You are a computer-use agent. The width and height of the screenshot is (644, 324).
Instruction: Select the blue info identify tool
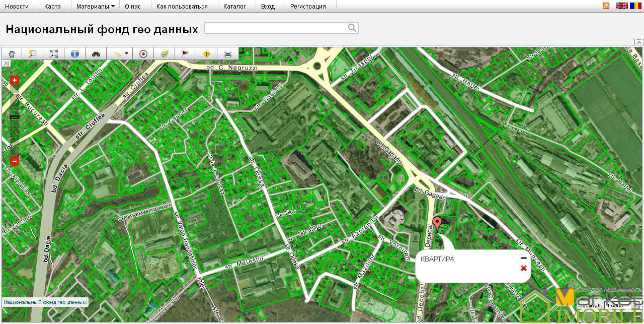coord(75,54)
